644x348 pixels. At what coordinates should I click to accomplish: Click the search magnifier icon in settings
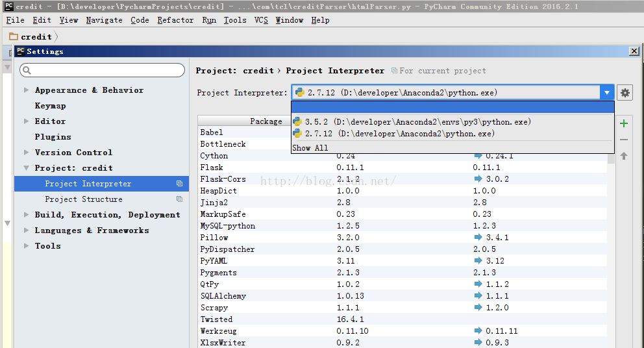tap(27, 70)
